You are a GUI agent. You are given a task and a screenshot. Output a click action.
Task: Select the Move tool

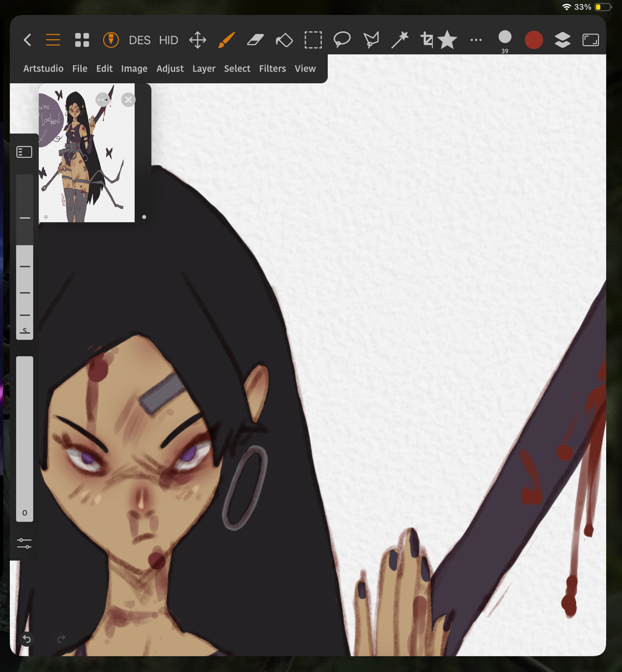pyautogui.click(x=198, y=40)
